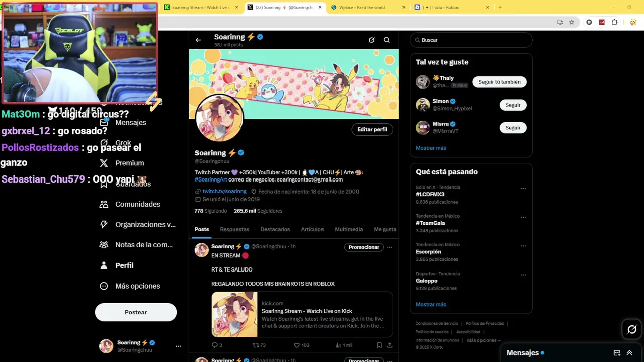This screenshot has height=362, width=644.
Task: Compose new message icon in Mensajes bar
Action: coord(617,353)
